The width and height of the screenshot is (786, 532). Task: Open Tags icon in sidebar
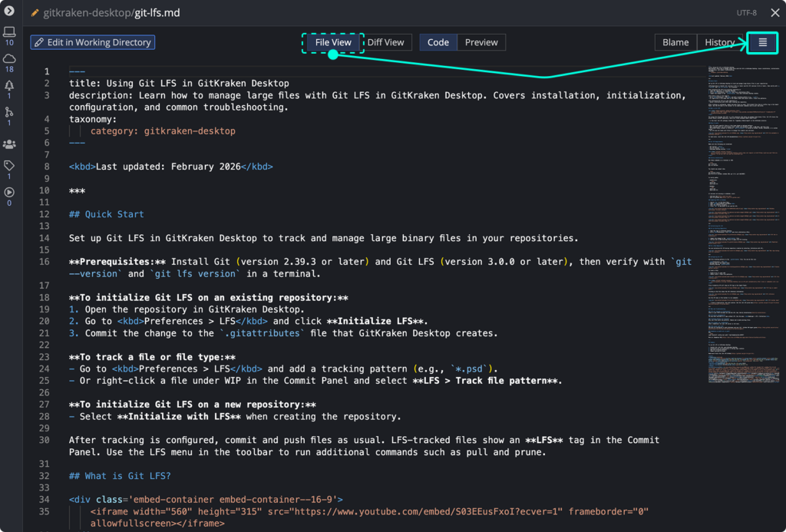(9, 166)
